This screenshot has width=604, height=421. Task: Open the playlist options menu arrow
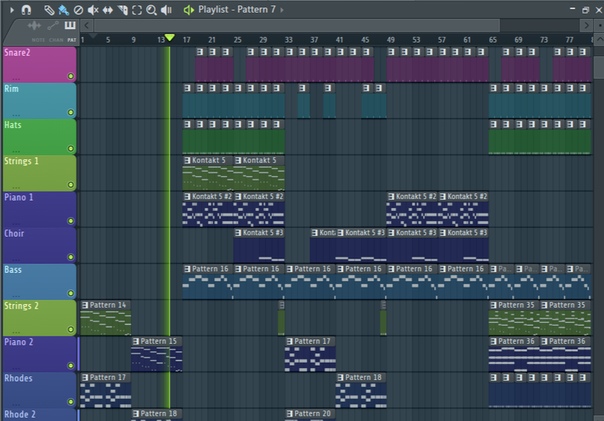tap(12, 10)
